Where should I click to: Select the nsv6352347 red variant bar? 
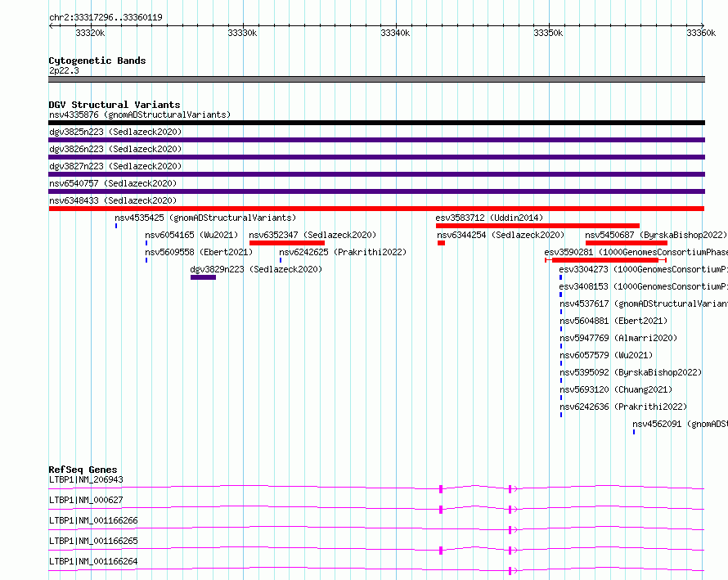(x=287, y=243)
